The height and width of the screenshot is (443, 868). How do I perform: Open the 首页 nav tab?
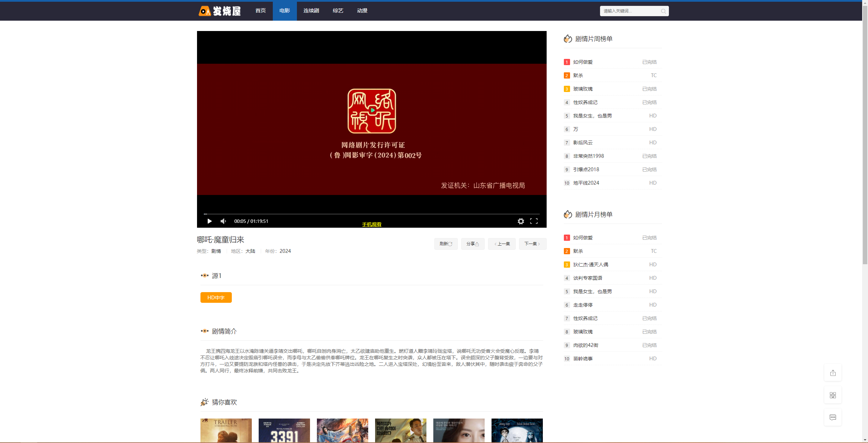260,11
